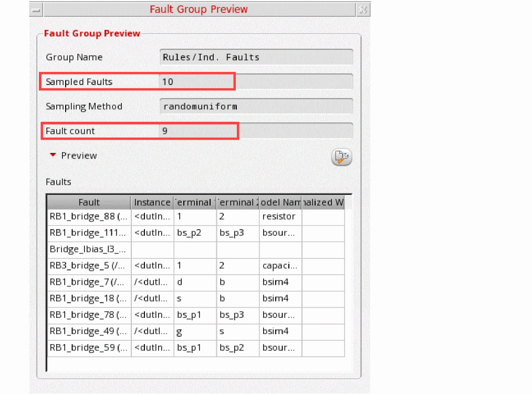The height and width of the screenshot is (394, 532).
Task: Click the Fault count value field
Action: [256, 131]
